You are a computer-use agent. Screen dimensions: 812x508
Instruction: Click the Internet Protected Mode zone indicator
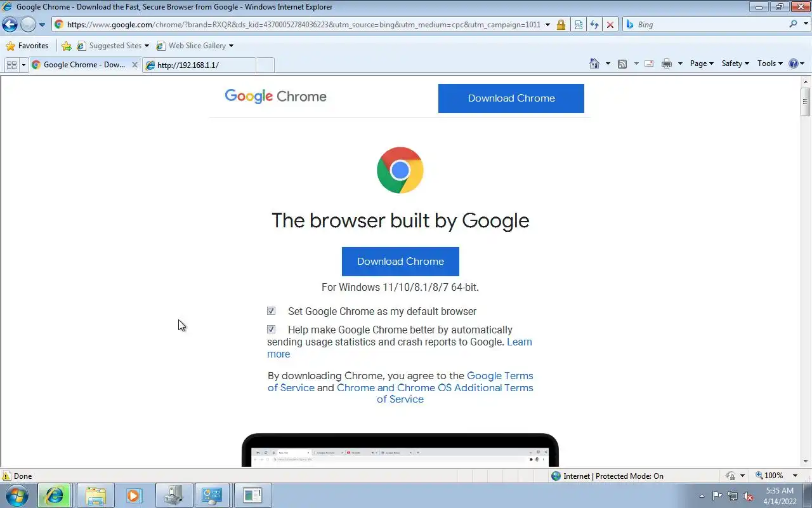click(x=607, y=476)
